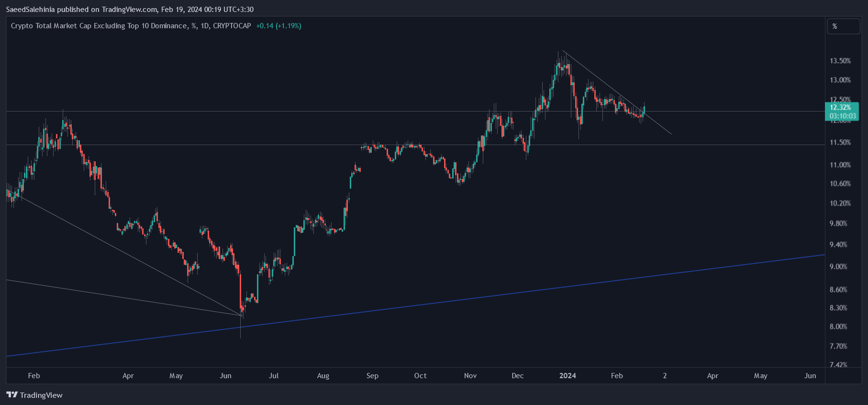868x405 pixels.
Task: Click the publisher text SaeedSalehinia
Action: tap(30, 9)
